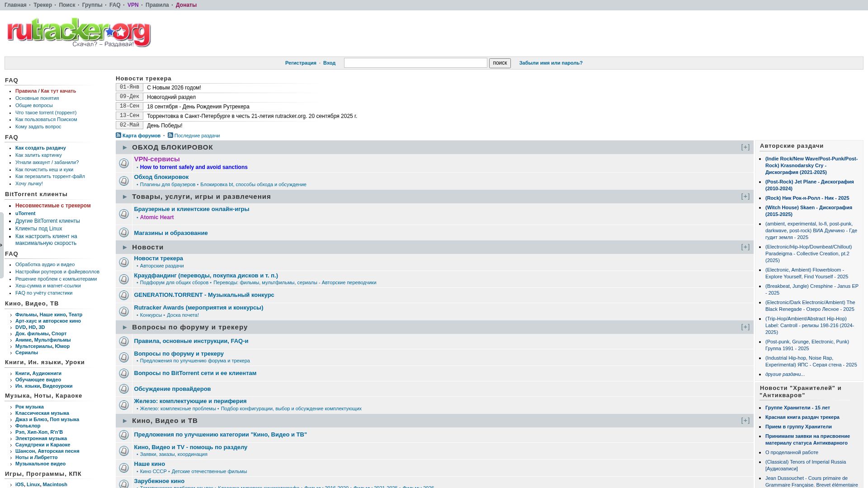Open the Регистрация link
This screenshot has height=488, width=868.
pyautogui.click(x=300, y=63)
